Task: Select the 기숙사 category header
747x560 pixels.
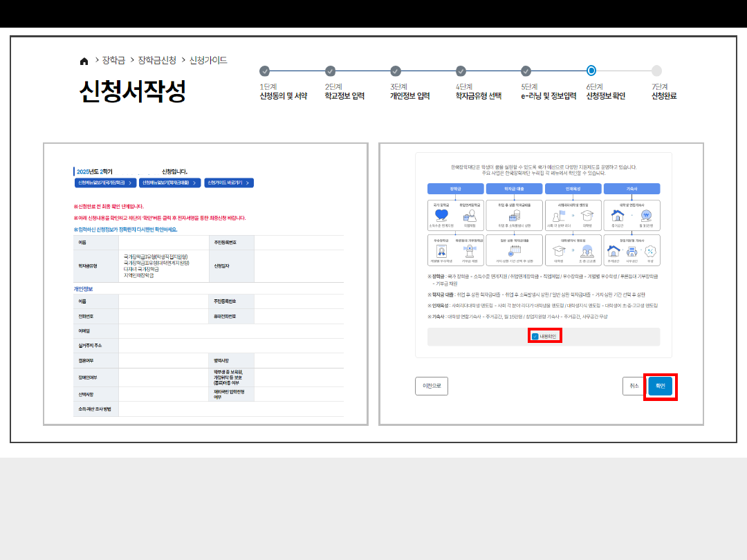Action: 631,189
